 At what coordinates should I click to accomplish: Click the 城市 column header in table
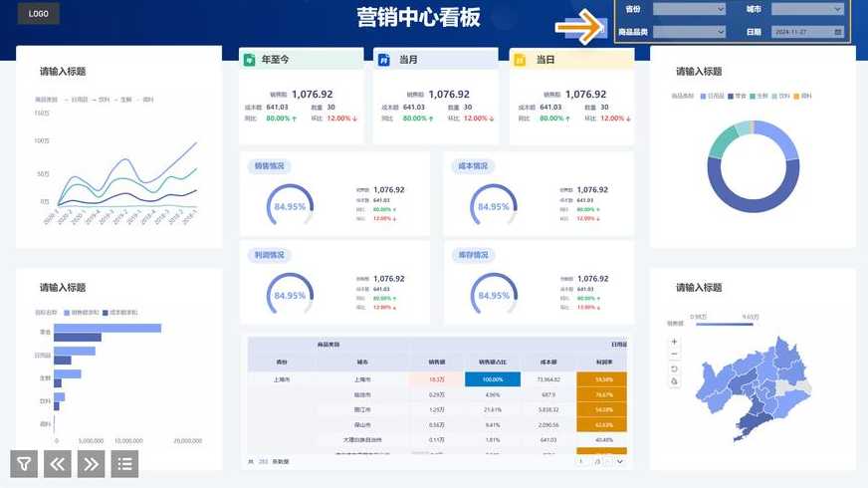(x=362, y=363)
